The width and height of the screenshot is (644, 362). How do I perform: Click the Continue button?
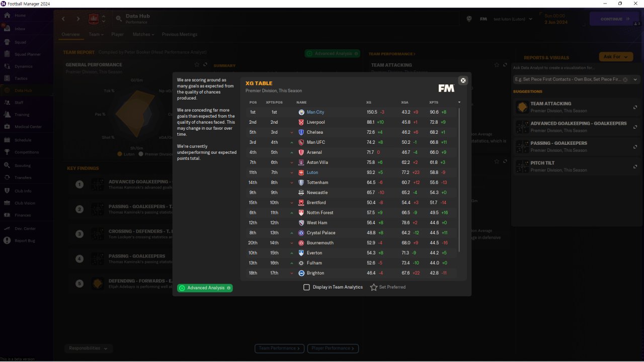614,19
